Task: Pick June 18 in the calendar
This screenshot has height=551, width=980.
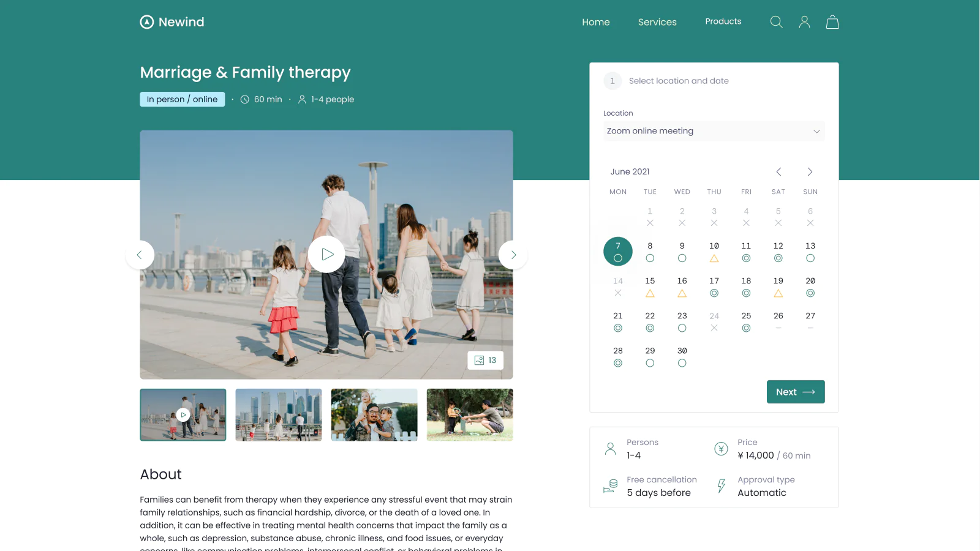Action: 746,287
